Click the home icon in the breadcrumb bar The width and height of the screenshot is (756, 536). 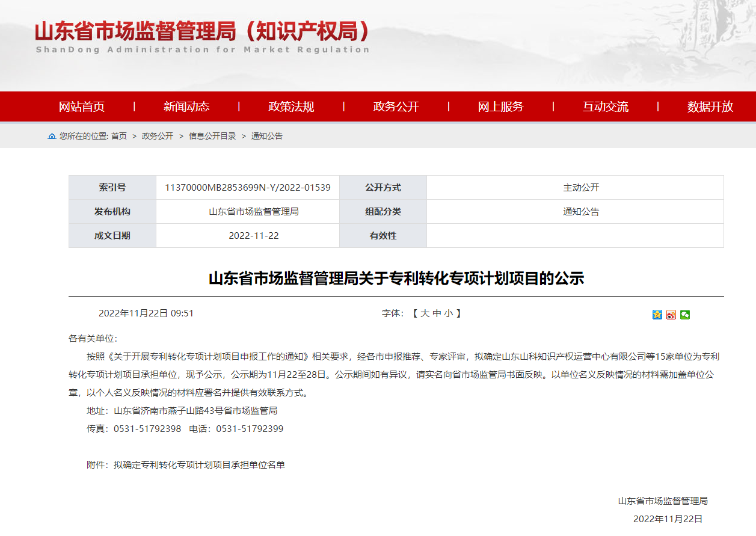click(51, 135)
